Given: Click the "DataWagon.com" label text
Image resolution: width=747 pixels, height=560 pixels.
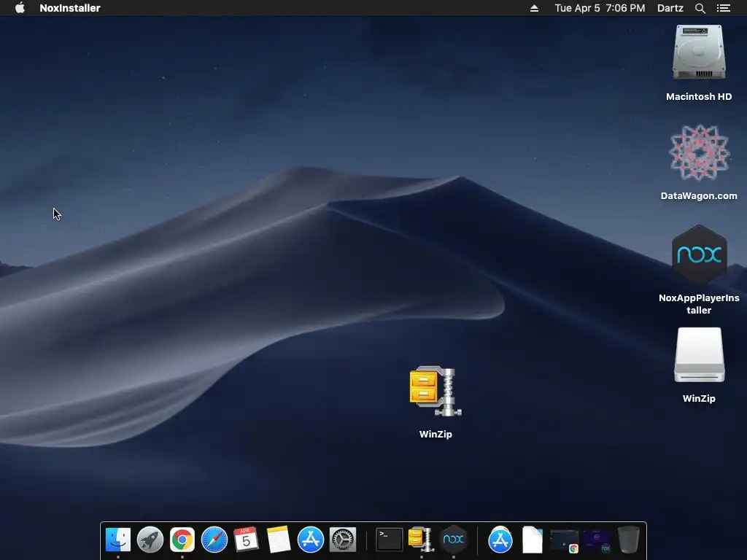Looking at the screenshot, I should 699,195.
